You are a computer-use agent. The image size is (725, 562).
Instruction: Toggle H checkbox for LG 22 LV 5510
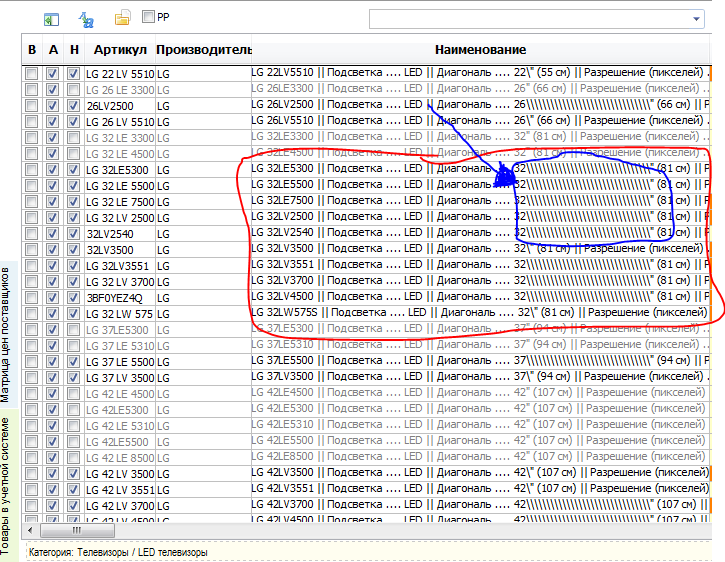pos(73,74)
